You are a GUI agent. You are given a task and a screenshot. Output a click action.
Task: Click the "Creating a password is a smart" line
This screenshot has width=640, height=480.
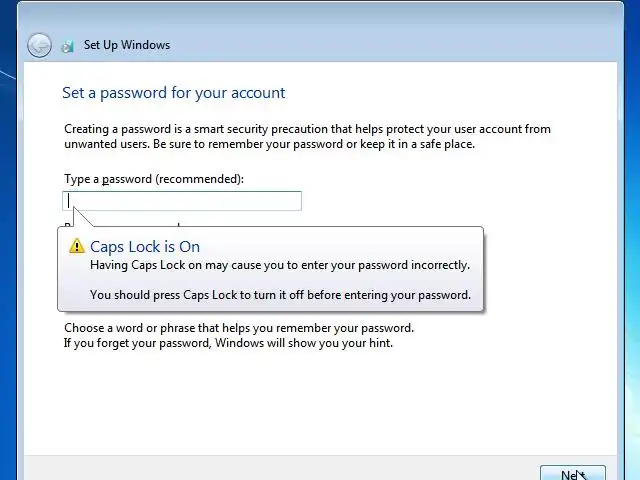coord(307,129)
